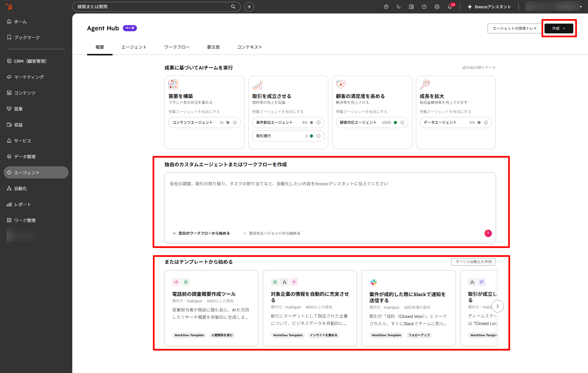Open 案件が成約した際にSlackで通知を送信する template
588x373 pixels.
409,308
